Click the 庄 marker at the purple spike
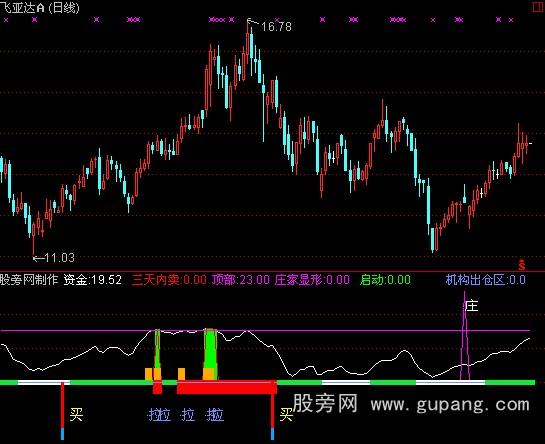 [x=472, y=306]
